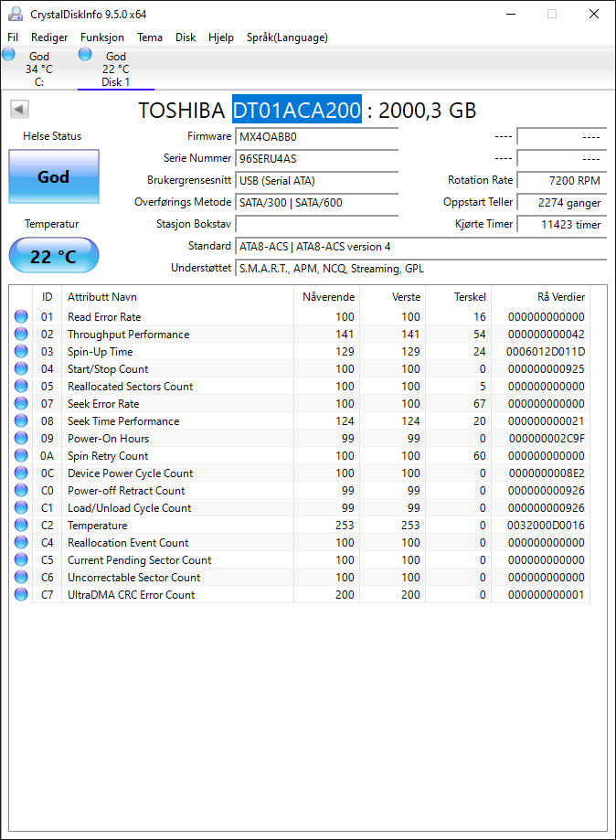The height and width of the screenshot is (840, 616).
Task: Click the status orb for Power-On Hours
Action: pos(21,438)
